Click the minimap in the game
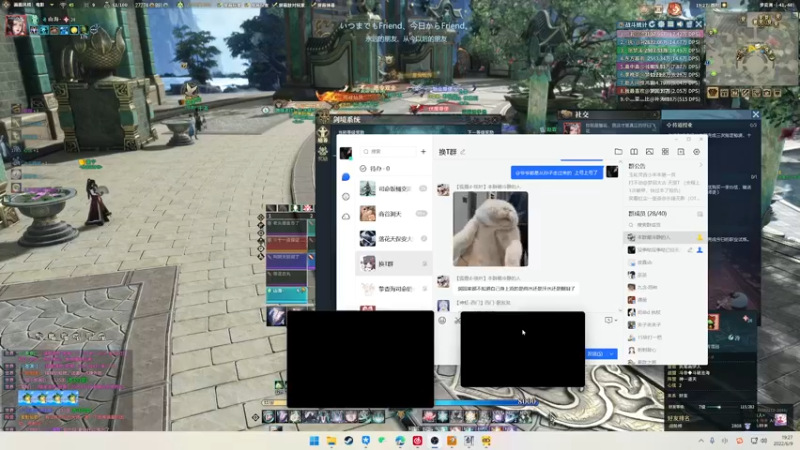Screen dimensions: 800x450 tap(752, 50)
